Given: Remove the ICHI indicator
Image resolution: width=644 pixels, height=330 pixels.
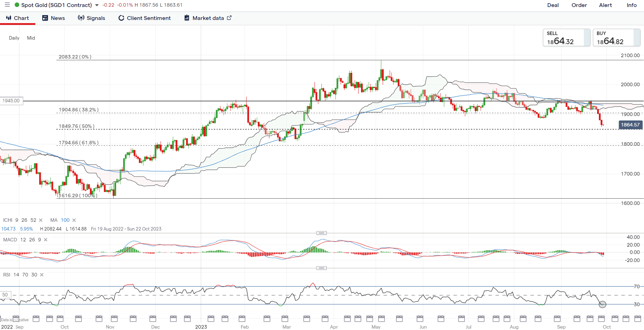Looking at the screenshot, I should [41, 220].
